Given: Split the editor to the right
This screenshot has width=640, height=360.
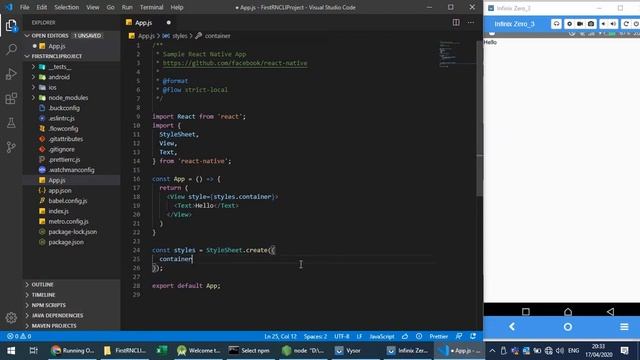Looking at the screenshot, I should (456, 22).
